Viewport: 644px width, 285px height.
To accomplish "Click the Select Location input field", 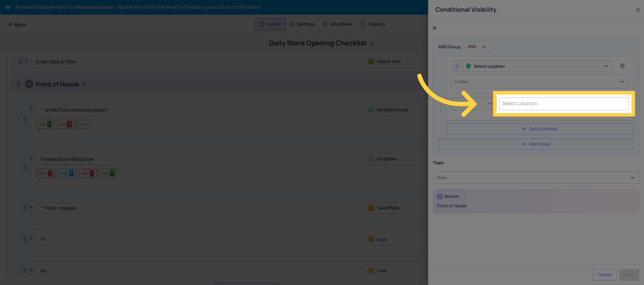I will tap(563, 103).
